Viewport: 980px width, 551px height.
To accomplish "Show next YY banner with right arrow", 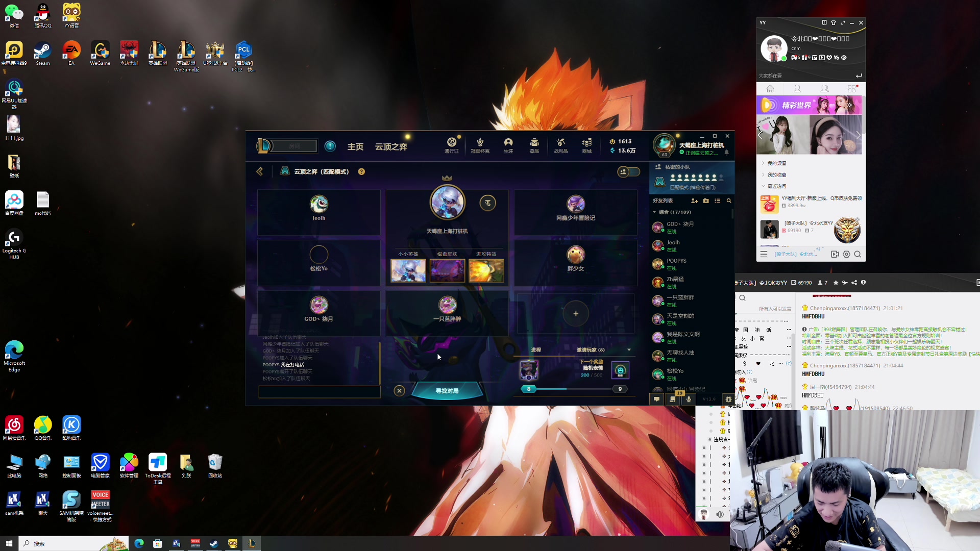I will pos(858,135).
